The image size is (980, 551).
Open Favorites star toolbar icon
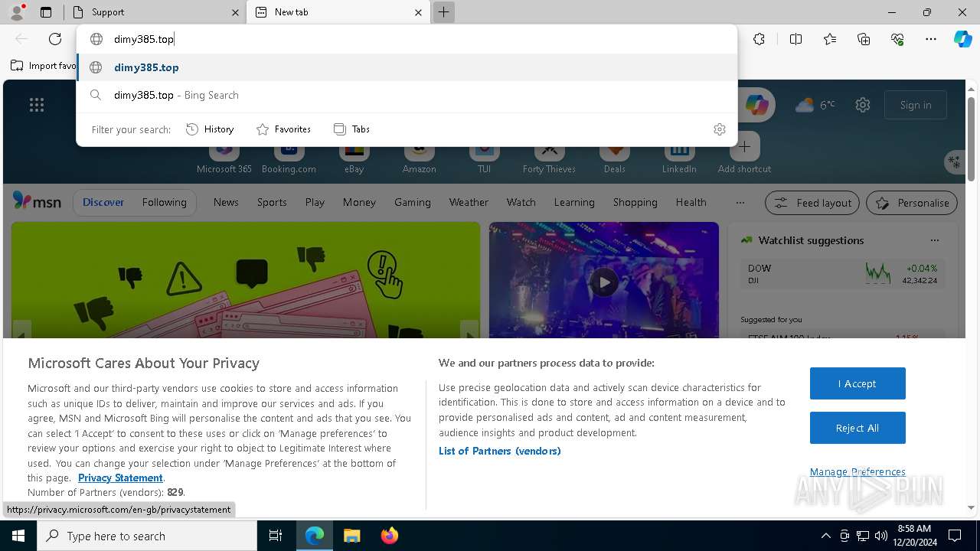[x=830, y=39]
